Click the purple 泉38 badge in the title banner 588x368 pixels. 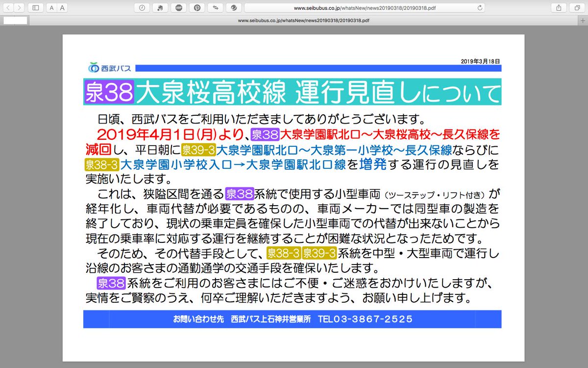click(109, 91)
